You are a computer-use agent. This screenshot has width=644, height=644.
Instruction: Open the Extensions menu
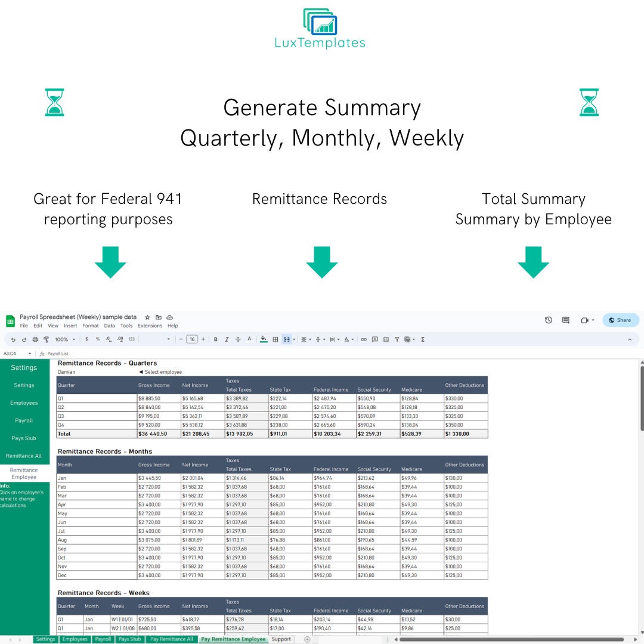tap(150, 326)
